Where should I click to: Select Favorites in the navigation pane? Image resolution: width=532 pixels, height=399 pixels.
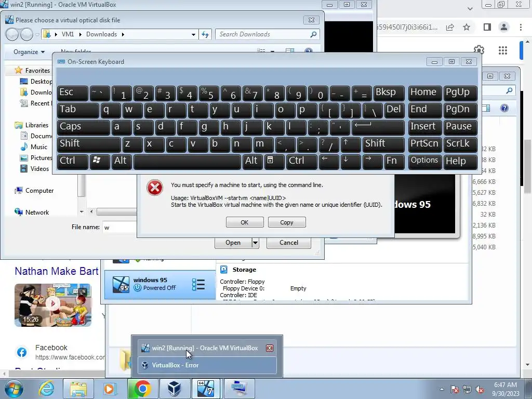click(33, 71)
